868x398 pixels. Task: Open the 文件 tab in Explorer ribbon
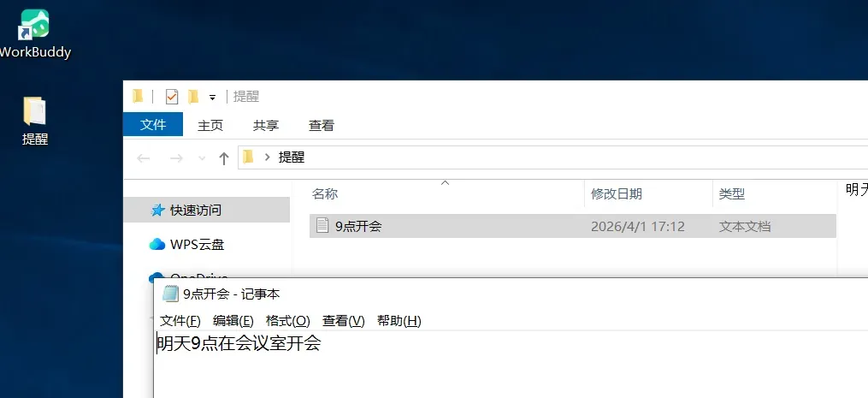(x=153, y=125)
